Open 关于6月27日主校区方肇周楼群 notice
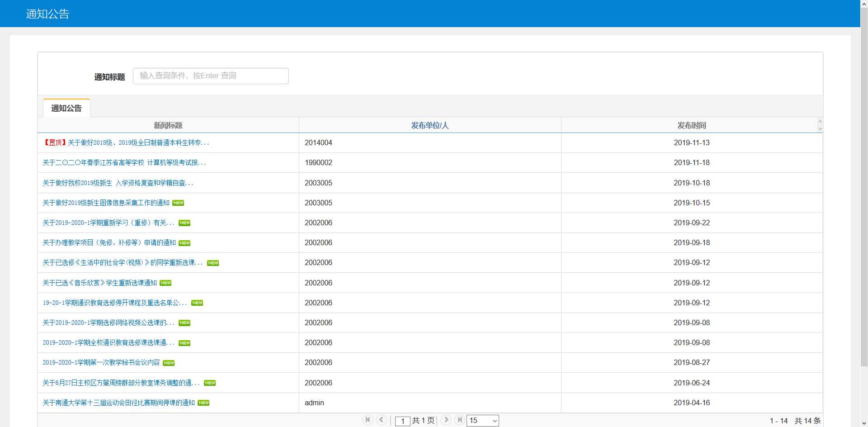868x427 pixels. coord(121,383)
